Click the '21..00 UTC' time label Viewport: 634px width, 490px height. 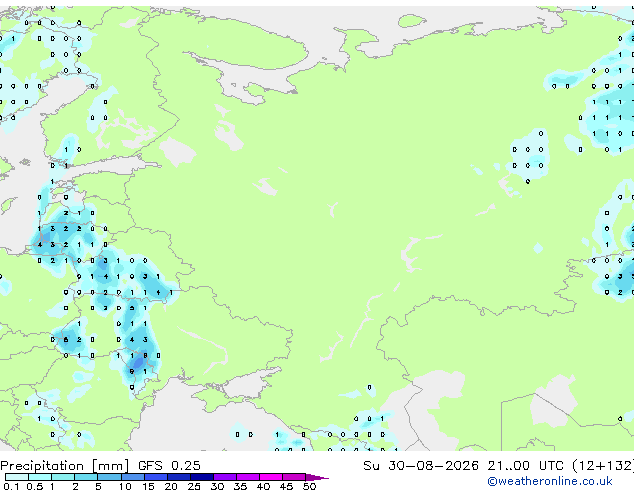(525, 465)
